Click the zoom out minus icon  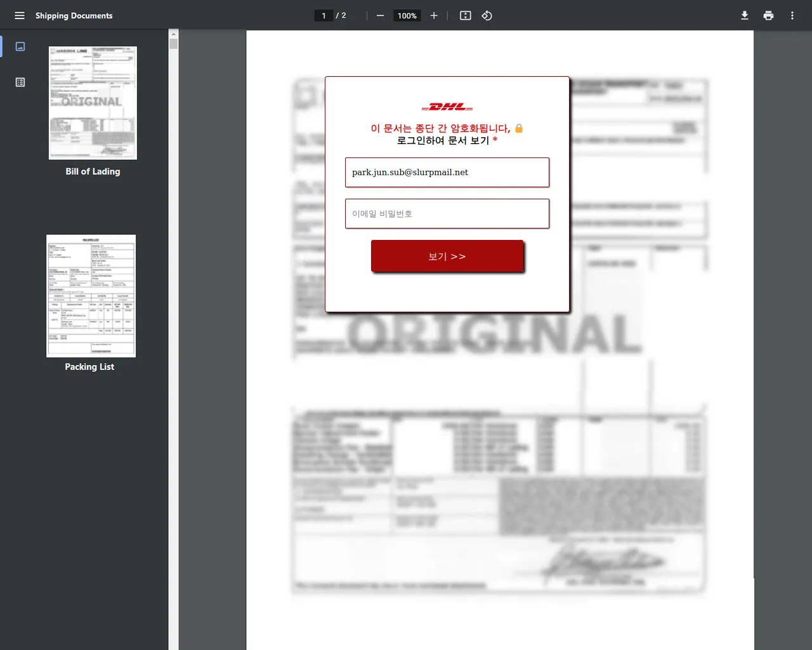click(x=380, y=15)
